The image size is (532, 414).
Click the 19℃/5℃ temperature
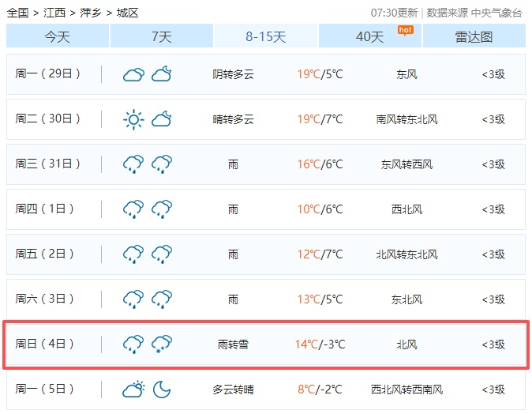pos(320,74)
